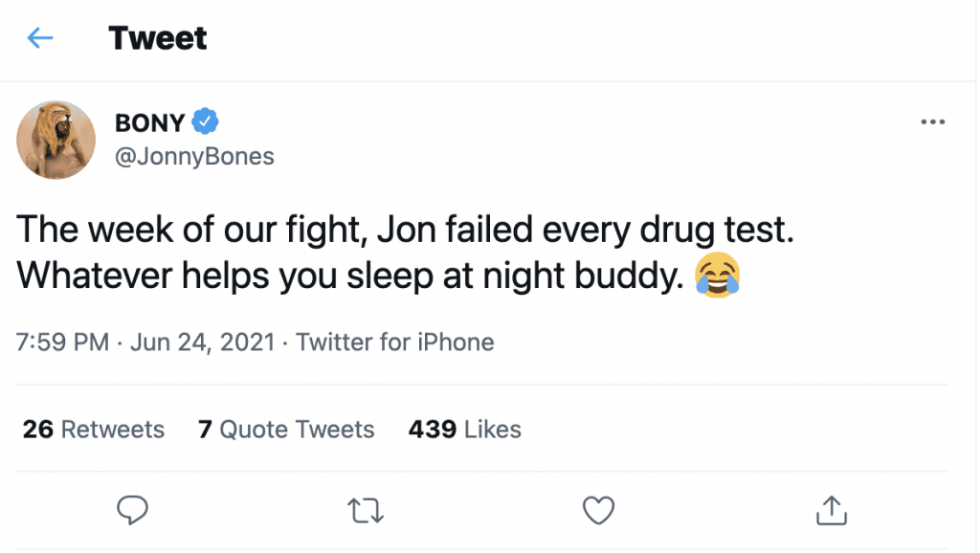Open the Twitter for iPhone source link
980x553 pixels.
pos(395,342)
